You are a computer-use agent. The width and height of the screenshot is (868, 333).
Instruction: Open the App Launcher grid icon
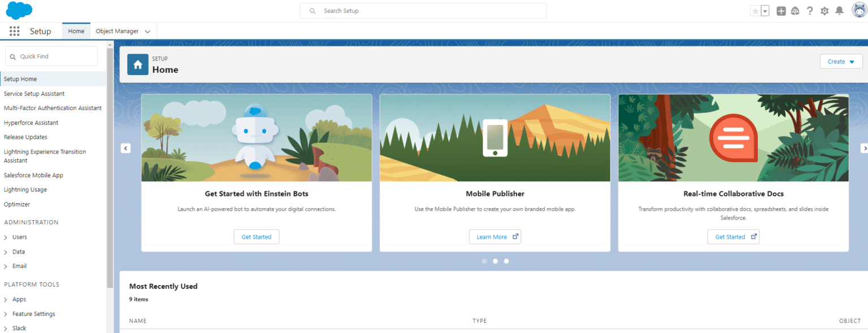[14, 31]
